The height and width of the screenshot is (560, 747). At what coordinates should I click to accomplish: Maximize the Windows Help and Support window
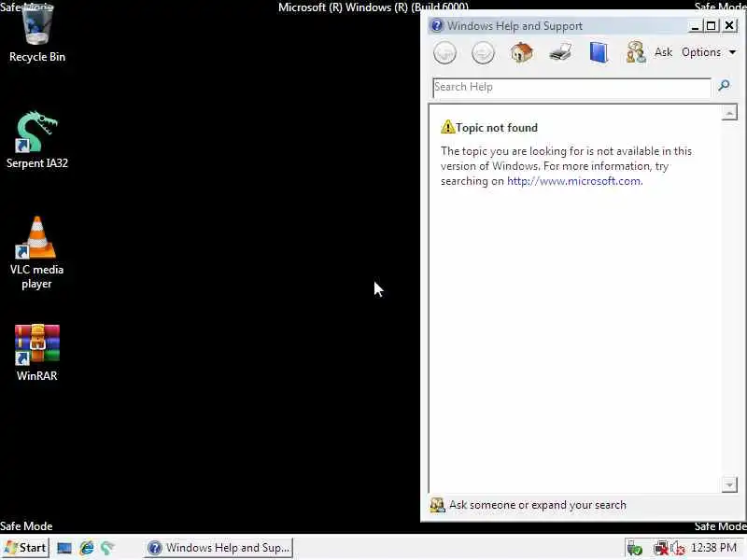pyautogui.click(x=712, y=26)
